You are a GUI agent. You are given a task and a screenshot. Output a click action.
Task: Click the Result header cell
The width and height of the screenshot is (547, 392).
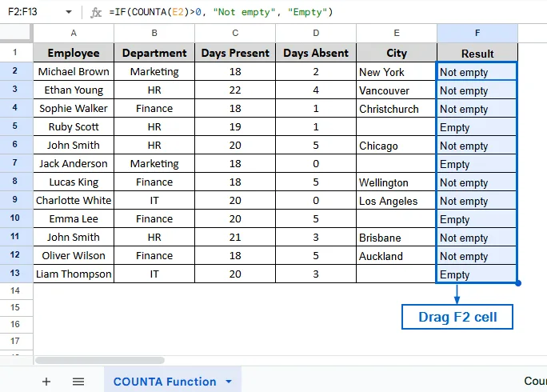477,53
